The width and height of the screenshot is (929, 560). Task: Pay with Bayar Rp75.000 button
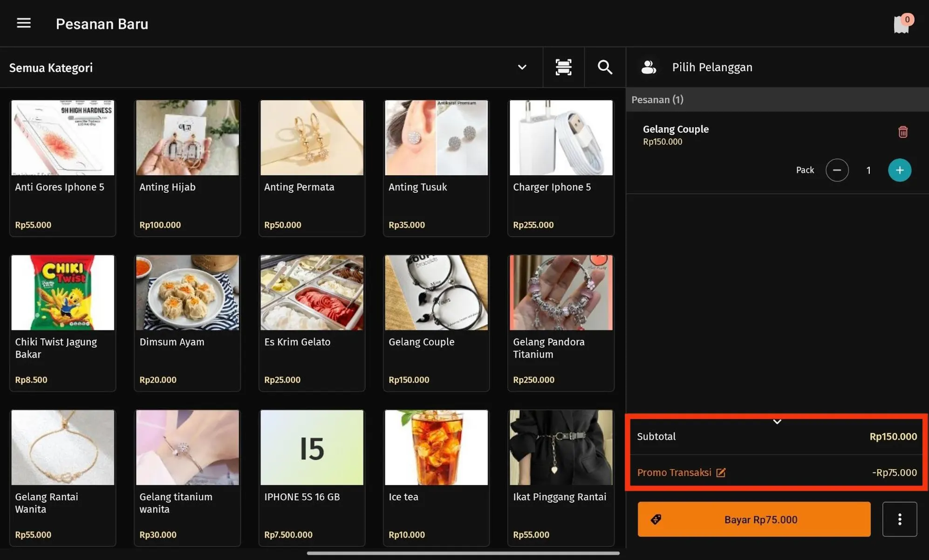[754, 519]
